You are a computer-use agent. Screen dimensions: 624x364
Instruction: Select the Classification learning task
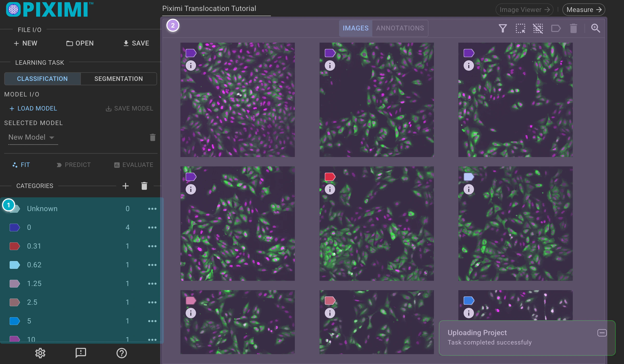pos(42,79)
